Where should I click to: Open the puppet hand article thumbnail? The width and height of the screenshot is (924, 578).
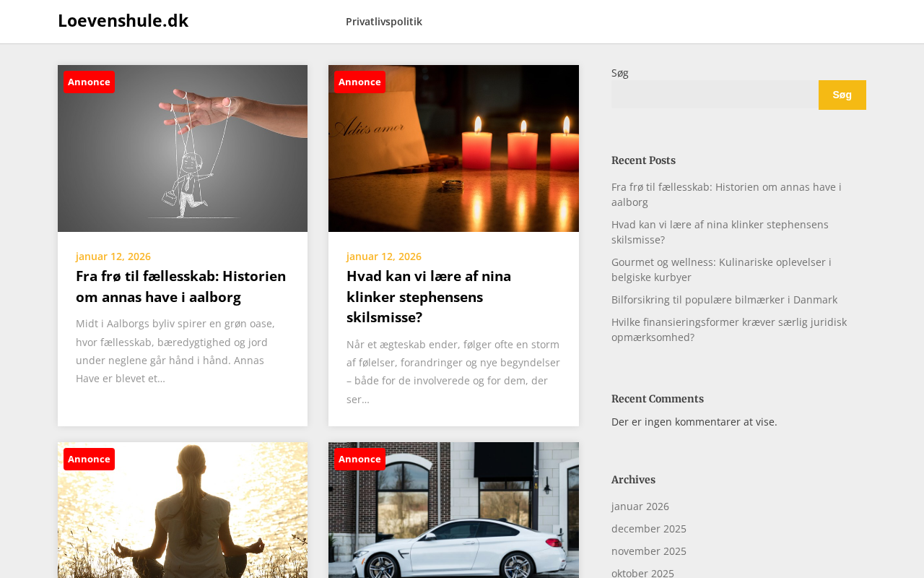[183, 149]
